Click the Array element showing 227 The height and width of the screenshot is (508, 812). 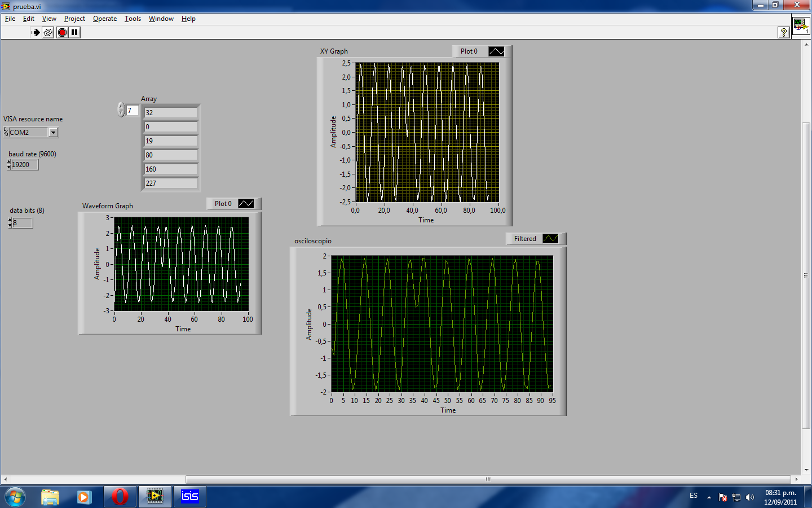171,183
